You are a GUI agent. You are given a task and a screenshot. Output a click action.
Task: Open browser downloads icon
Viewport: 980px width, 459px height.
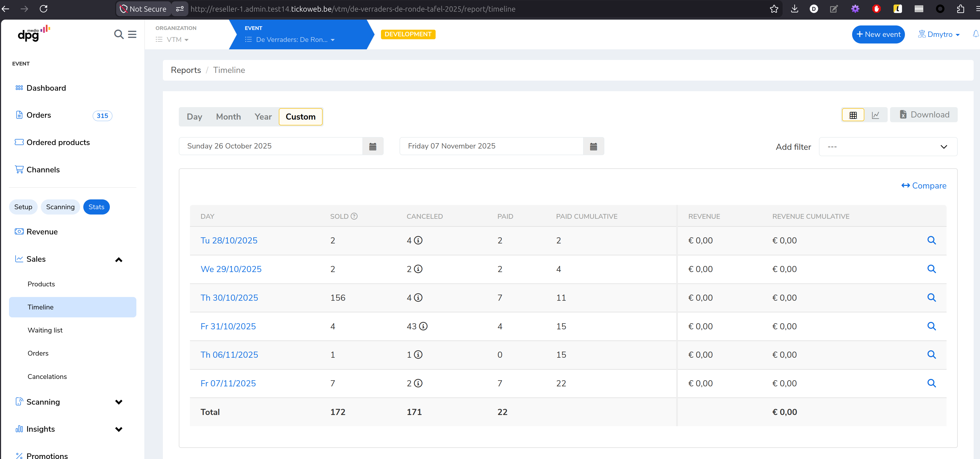pyautogui.click(x=794, y=9)
